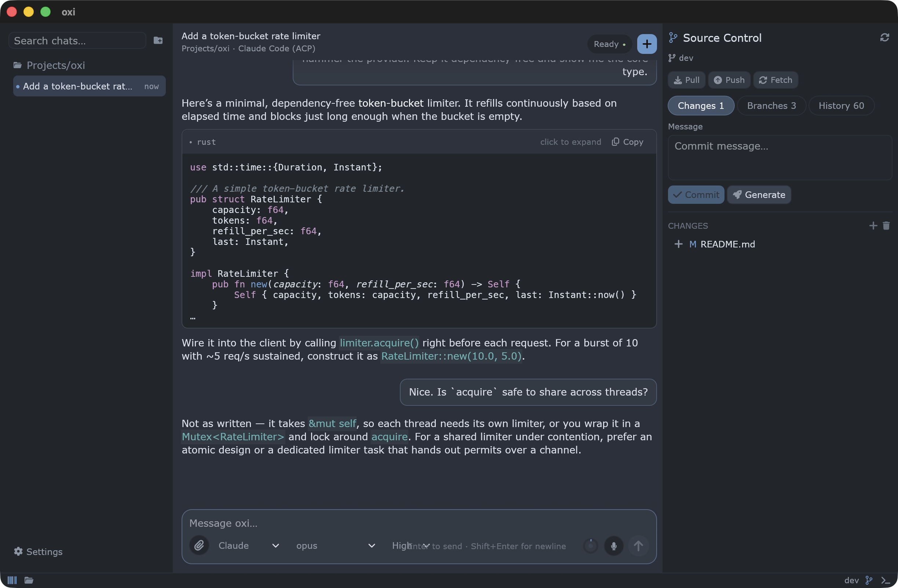Open the High effort dropdown
Viewport: 898px width, 588px height.
pyautogui.click(x=410, y=545)
